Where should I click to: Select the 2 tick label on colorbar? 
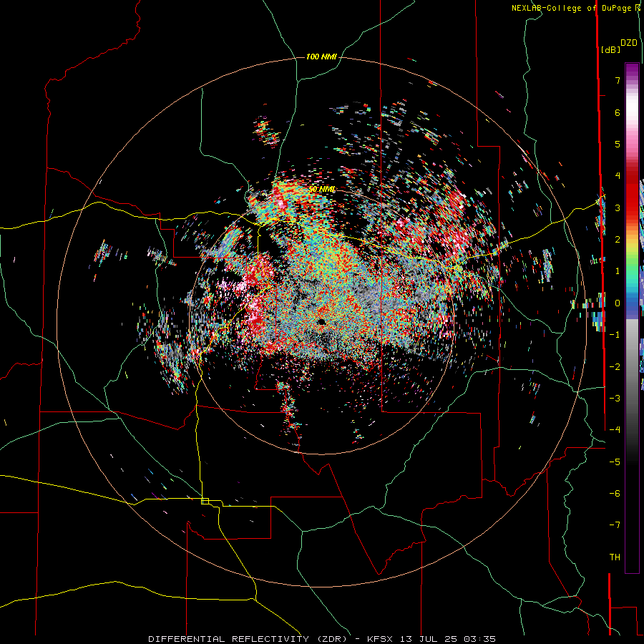coord(618,240)
